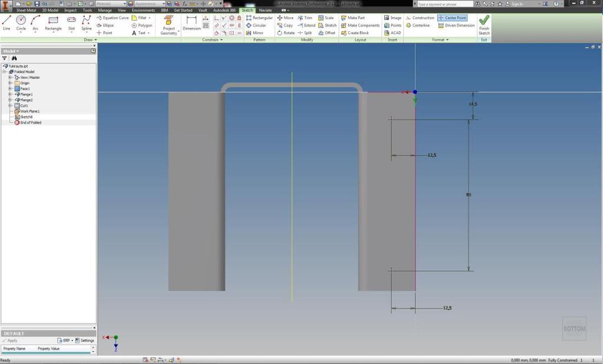Click the keyword search field
Viewport: 603px width, 364px height.
click(445, 4)
